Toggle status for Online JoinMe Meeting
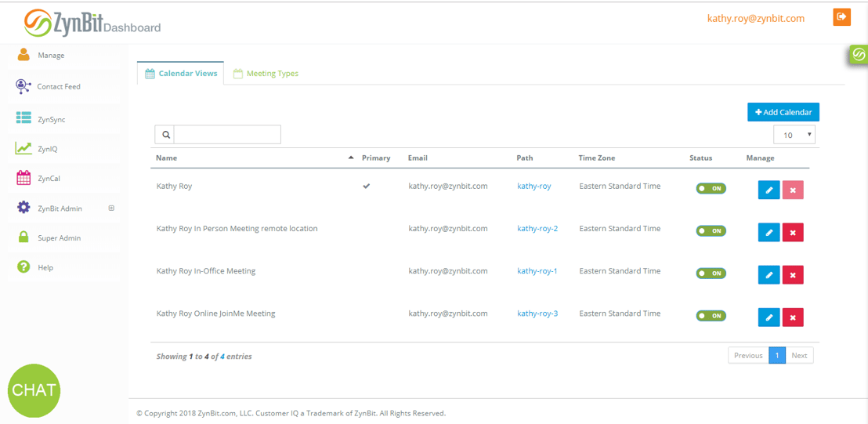Viewport: 868px width, 424px height. [711, 316]
